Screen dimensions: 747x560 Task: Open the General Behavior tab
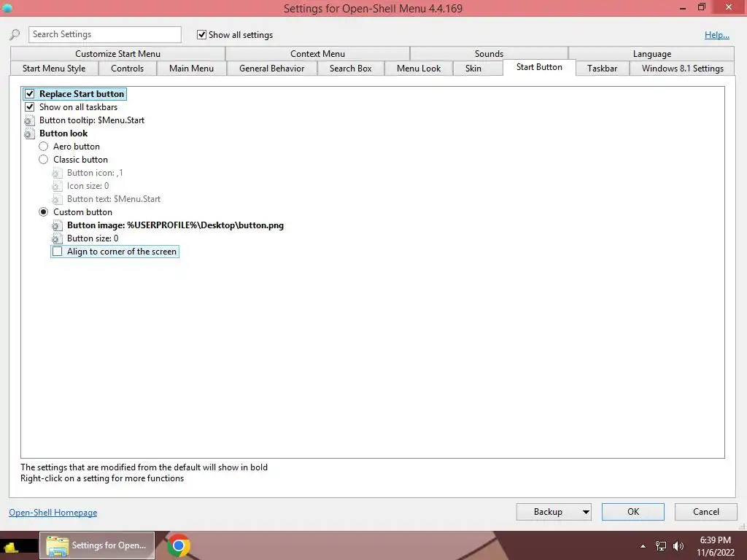click(272, 69)
